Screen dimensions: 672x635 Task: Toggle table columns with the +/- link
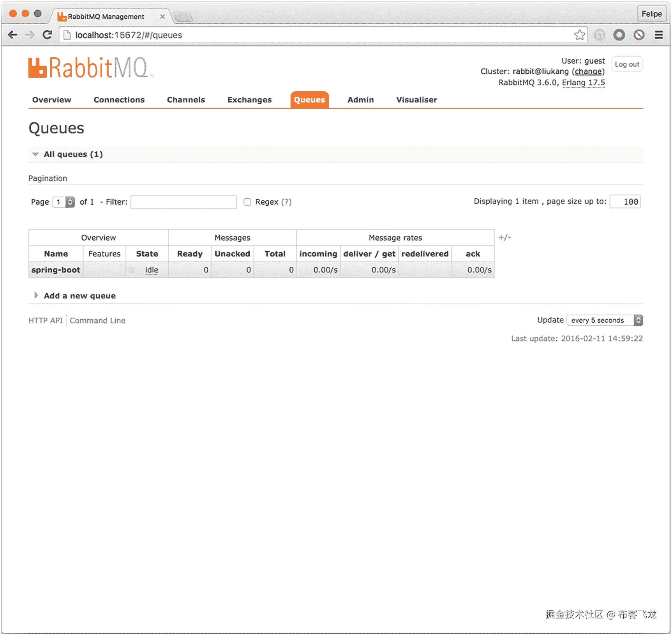click(x=504, y=237)
